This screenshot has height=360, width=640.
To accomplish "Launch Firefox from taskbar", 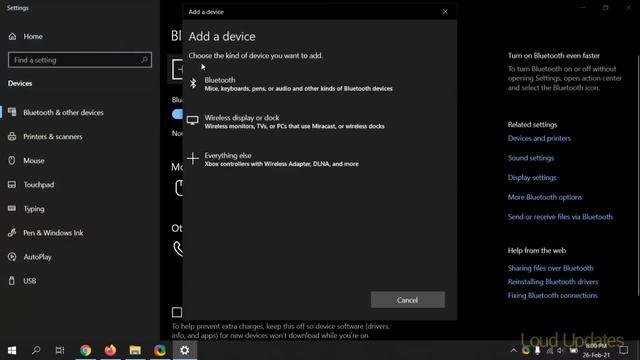I will [x=110, y=350].
